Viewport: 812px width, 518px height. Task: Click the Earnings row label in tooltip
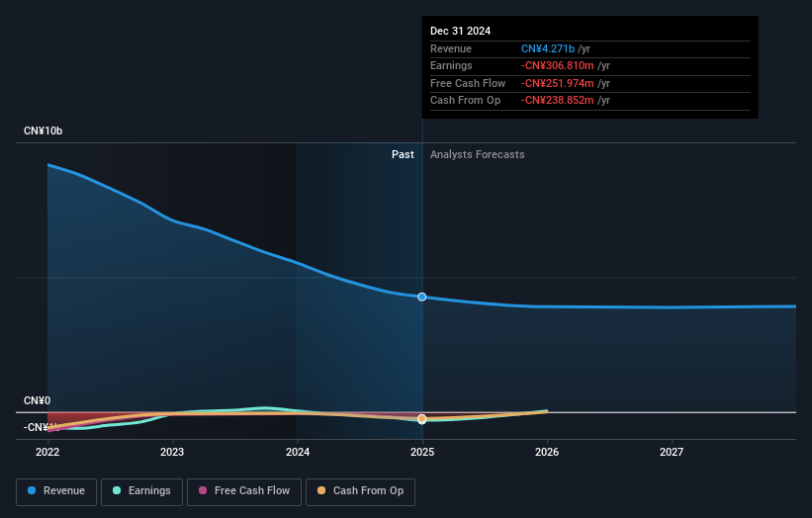pyautogui.click(x=451, y=65)
